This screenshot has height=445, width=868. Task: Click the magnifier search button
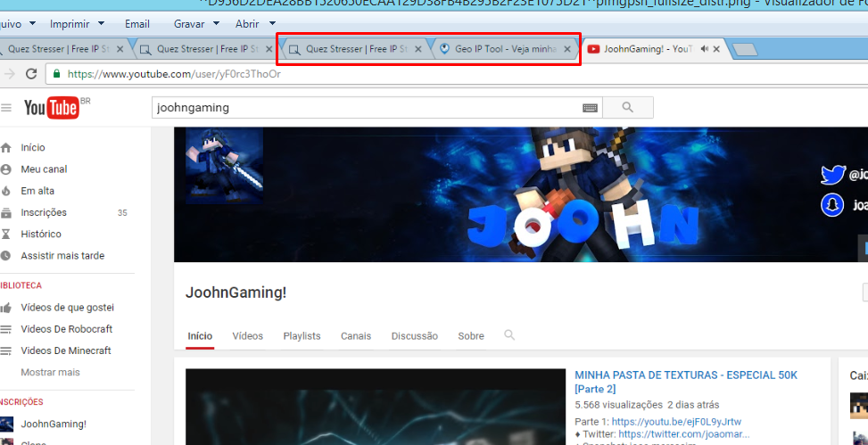click(628, 107)
